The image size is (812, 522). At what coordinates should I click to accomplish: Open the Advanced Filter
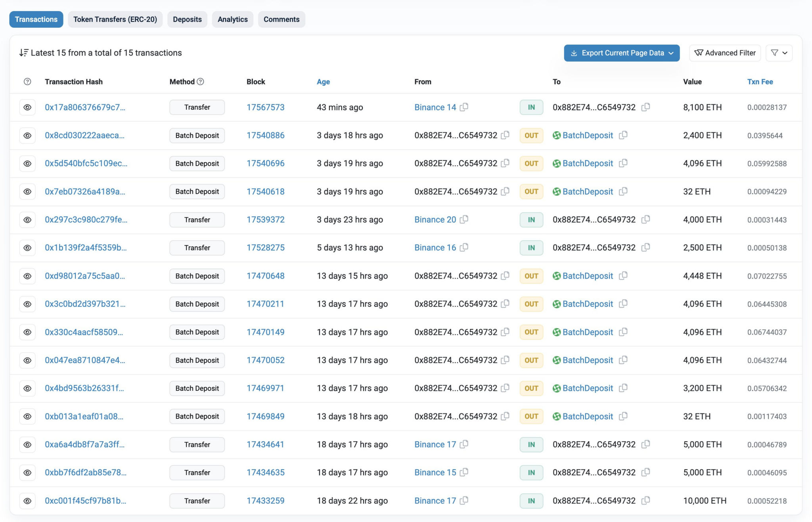725,53
